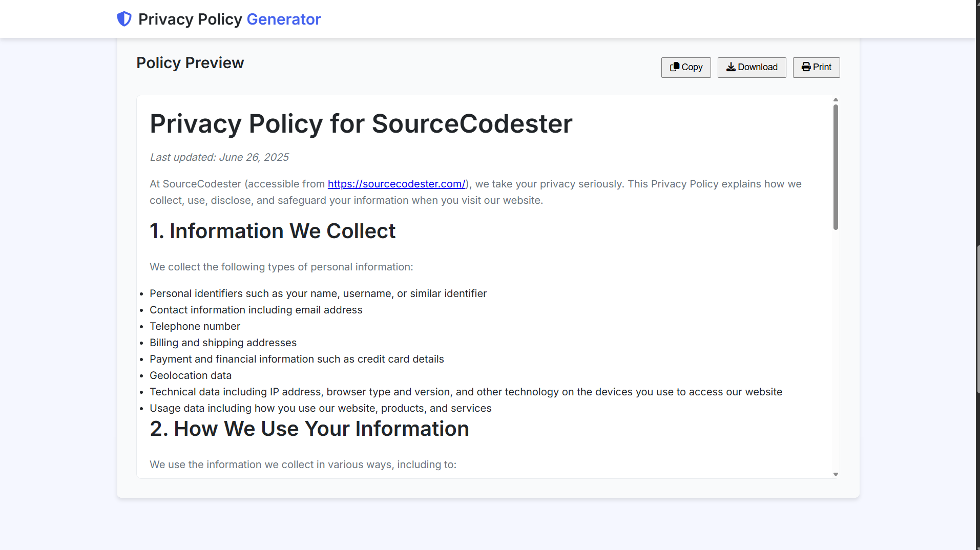Click the 'At SourceCodester' intro paragraph
Screen dimensions: 980x550
pos(475,192)
